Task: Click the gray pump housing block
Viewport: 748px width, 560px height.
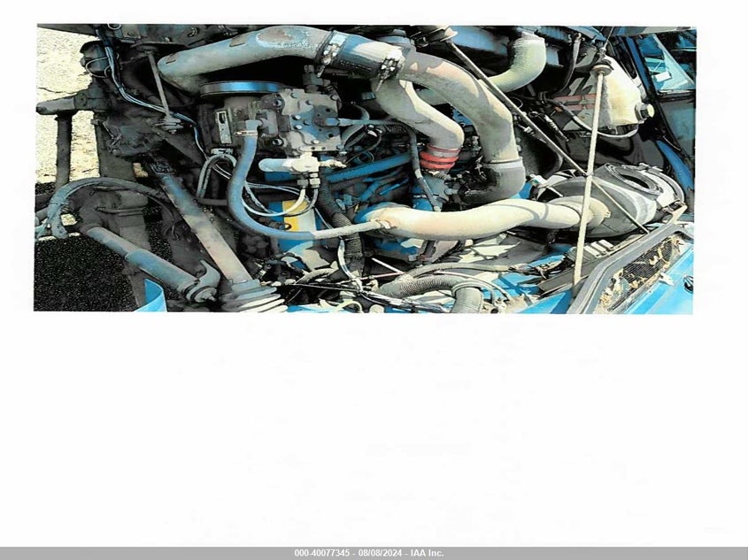Action: coord(297,121)
